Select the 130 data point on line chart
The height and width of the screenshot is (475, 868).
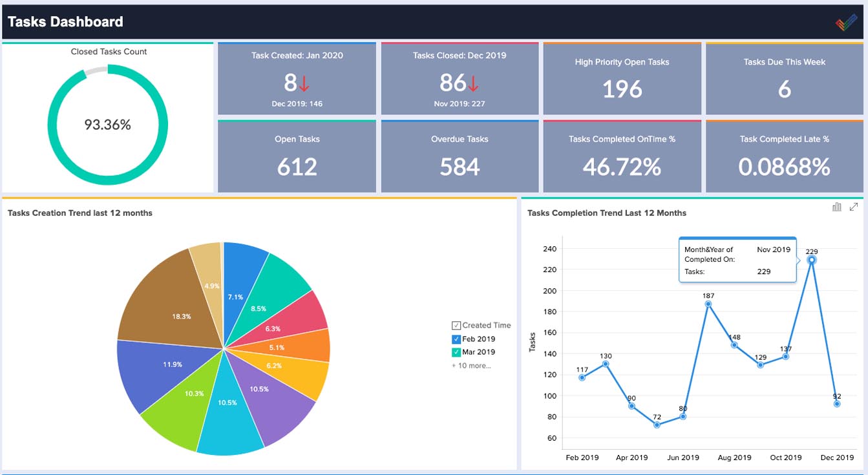(606, 364)
